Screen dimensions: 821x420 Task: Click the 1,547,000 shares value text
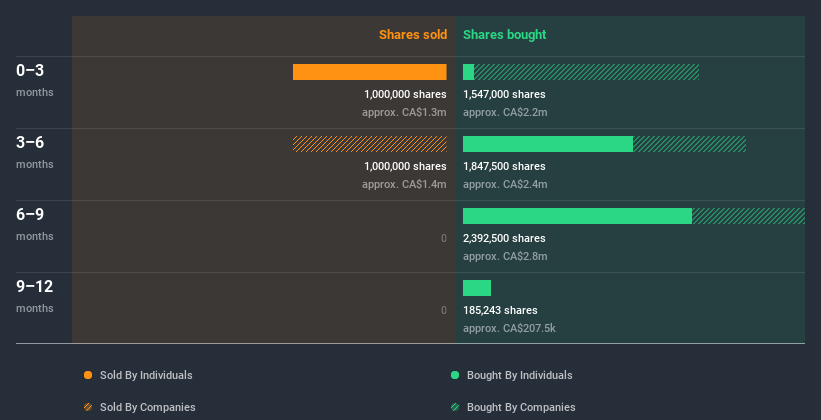504,94
